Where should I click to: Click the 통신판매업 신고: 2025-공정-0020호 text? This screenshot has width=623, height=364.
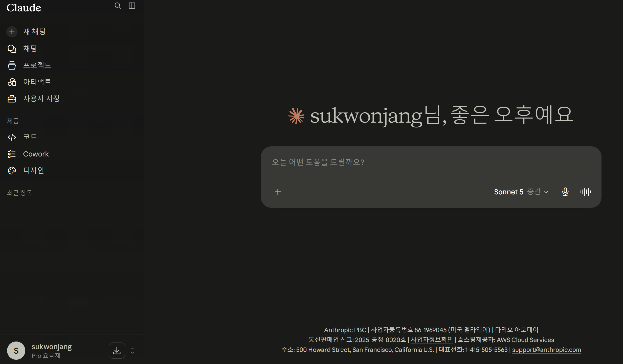click(x=357, y=340)
